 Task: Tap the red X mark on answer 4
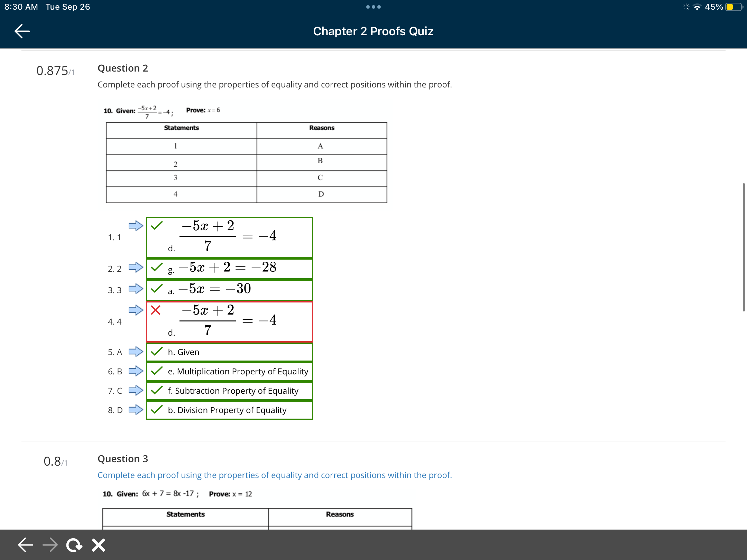pyautogui.click(x=156, y=310)
